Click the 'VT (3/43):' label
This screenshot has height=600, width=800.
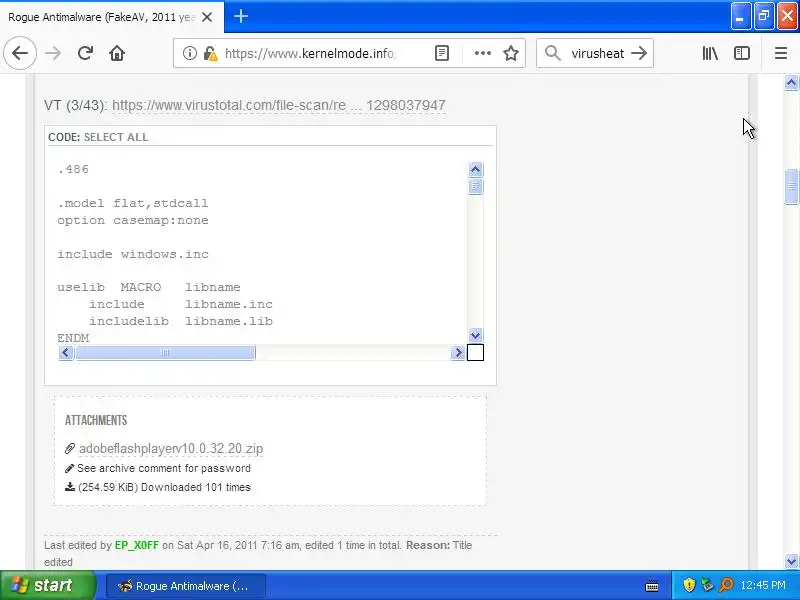(x=76, y=105)
